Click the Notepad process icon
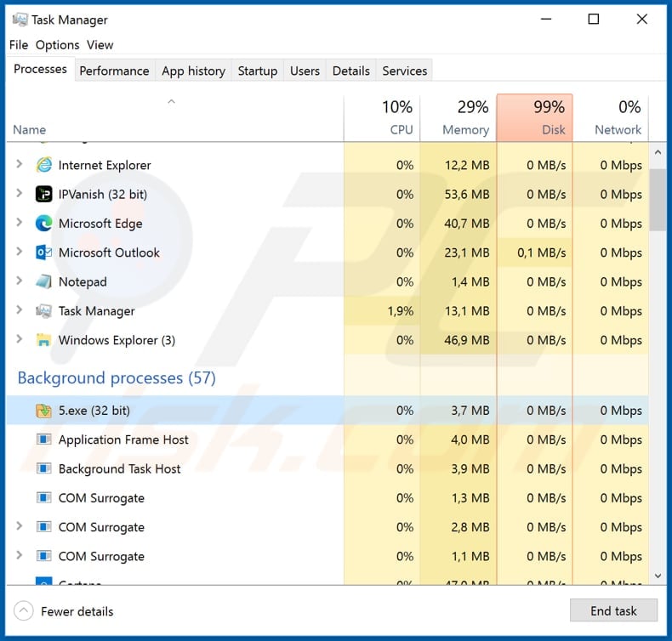The width and height of the screenshot is (672, 641). (x=43, y=281)
